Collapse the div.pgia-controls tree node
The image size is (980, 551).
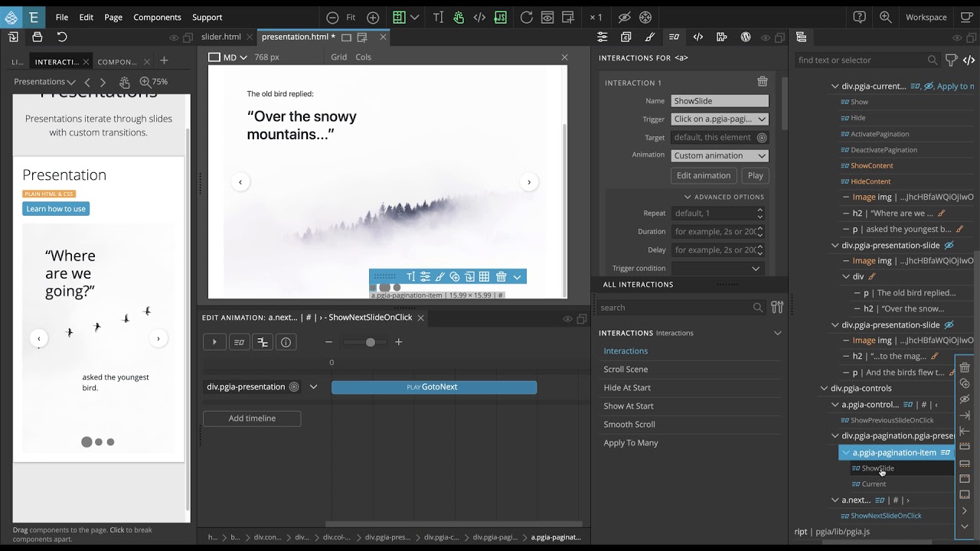click(824, 388)
